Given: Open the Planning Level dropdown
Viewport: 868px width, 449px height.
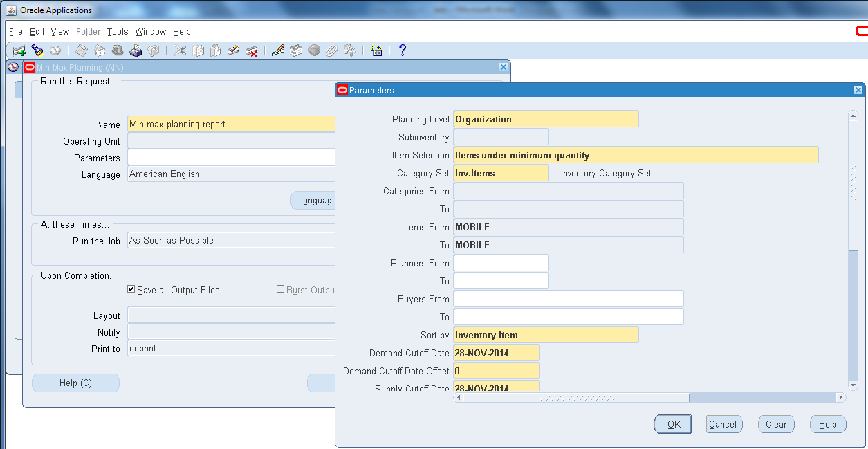Looking at the screenshot, I should (546, 118).
